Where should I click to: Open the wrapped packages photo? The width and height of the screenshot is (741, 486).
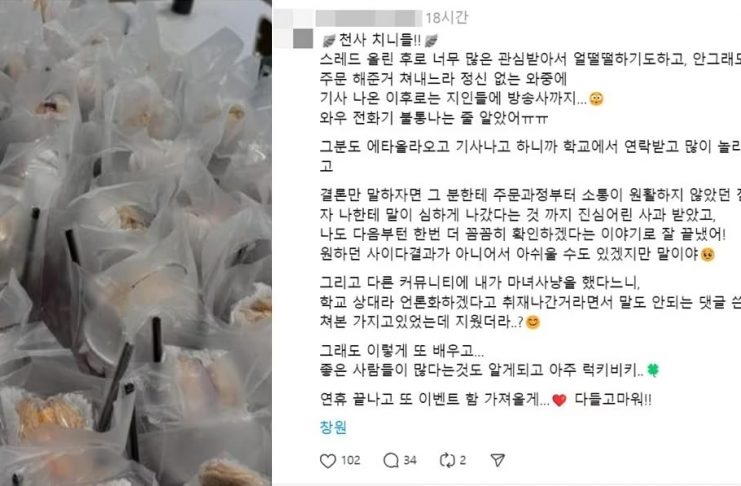pyautogui.click(x=136, y=243)
